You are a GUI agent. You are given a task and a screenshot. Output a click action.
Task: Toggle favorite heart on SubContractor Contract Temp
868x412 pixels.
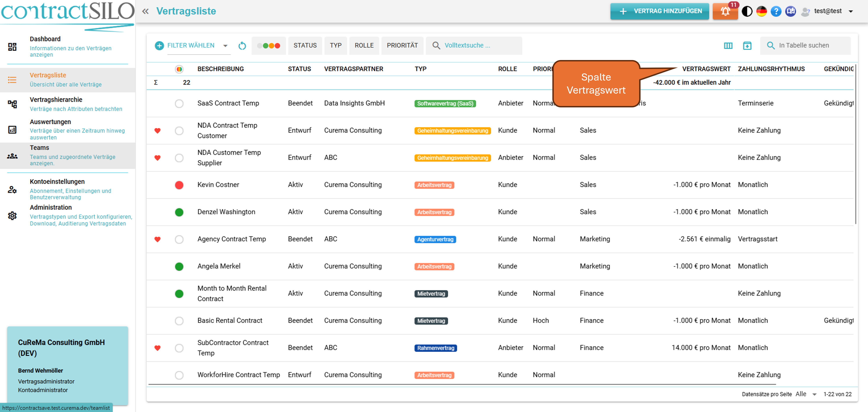pyautogui.click(x=157, y=348)
